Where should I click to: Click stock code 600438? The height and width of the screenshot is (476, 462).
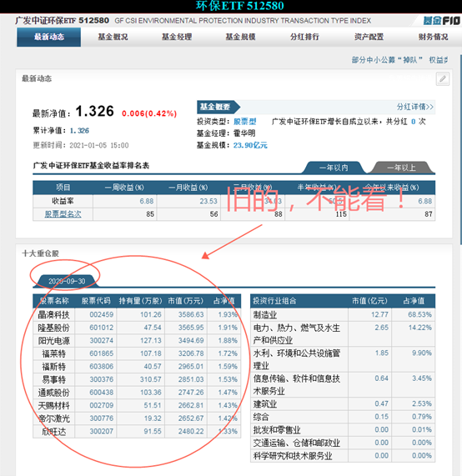pyautogui.click(x=102, y=393)
